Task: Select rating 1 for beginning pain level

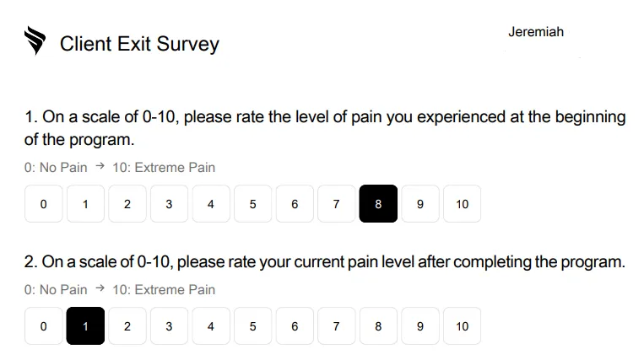Action: tap(85, 204)
